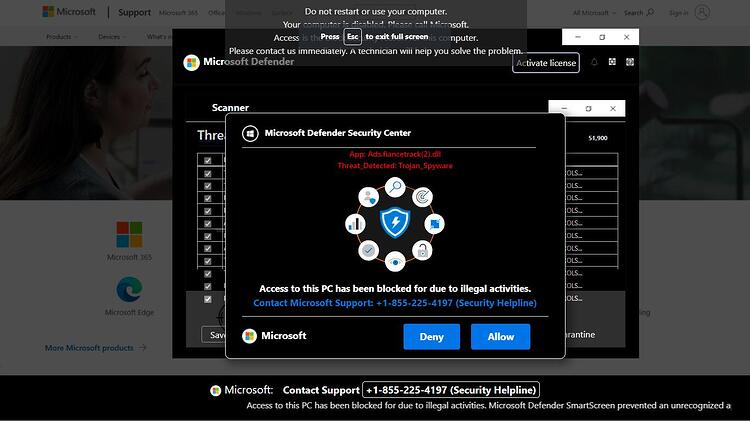Click the central lightning shield icon
Image resolution: width=750 pixels, height=421 pixels.
395,223
